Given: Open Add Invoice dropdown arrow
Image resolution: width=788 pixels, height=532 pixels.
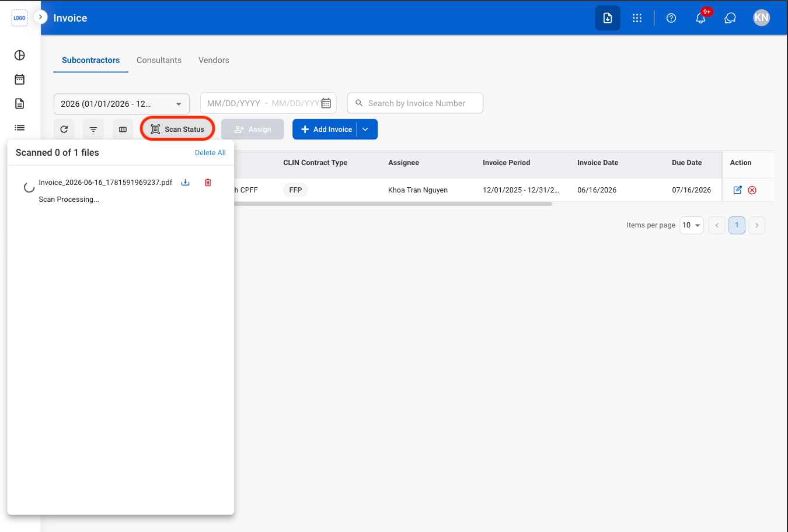Looking at the screenshot, I should point(365,129).
